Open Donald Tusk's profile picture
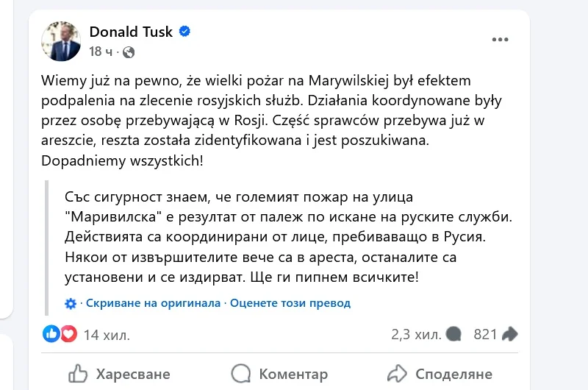588x390 pixels. tap(61, 40)
